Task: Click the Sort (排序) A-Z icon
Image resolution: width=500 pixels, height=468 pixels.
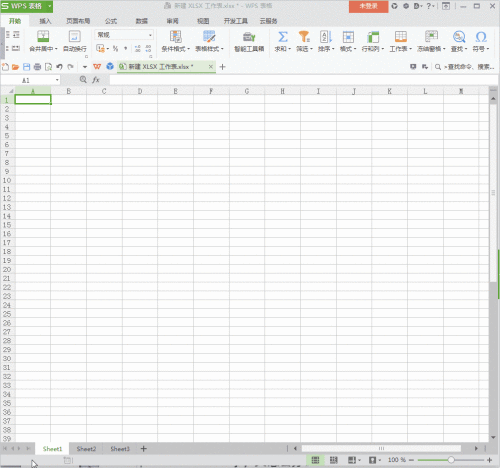Action: coord(326,37)
